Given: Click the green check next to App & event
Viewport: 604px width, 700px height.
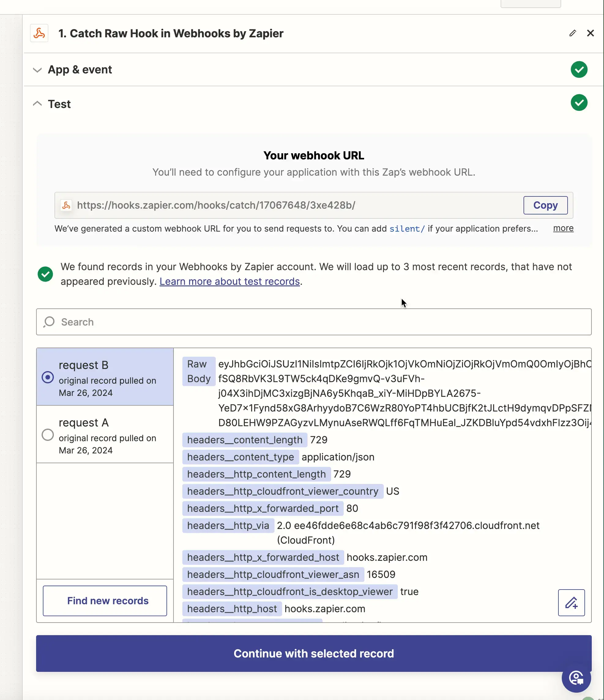Looking at the screenshot, I should click(x=579, y=69).
